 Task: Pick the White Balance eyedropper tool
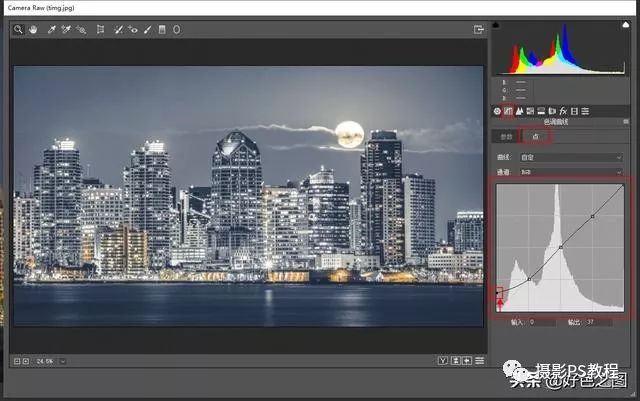tap(50, 30)
